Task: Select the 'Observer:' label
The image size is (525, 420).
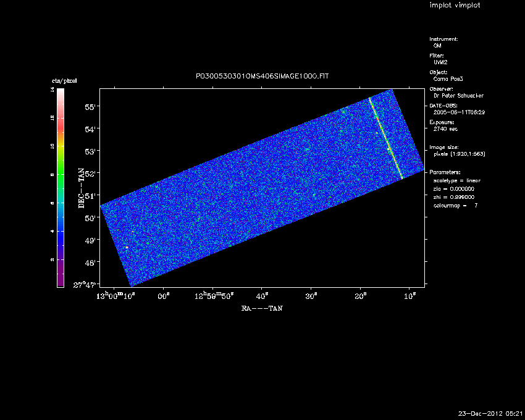Action: [441, 89]
